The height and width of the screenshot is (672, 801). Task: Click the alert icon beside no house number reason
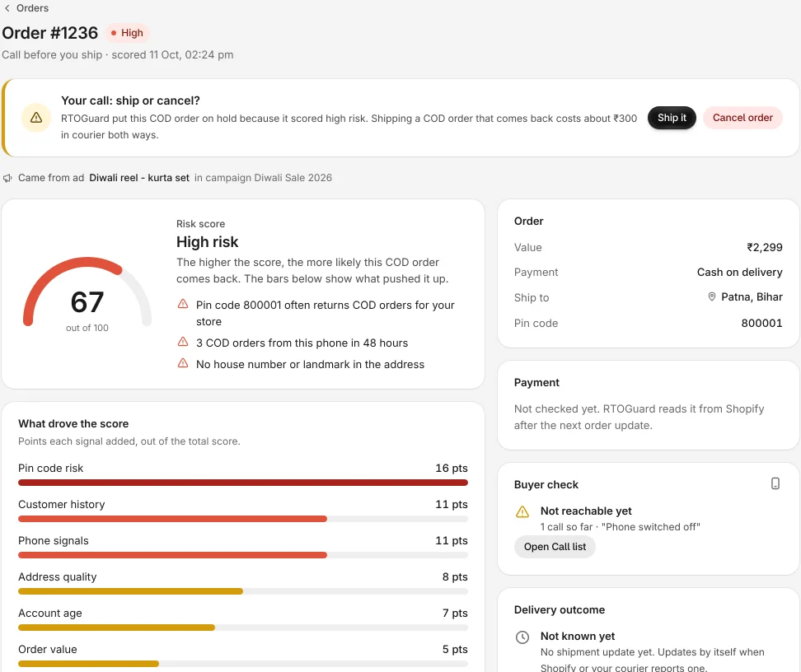coord(183,363)
